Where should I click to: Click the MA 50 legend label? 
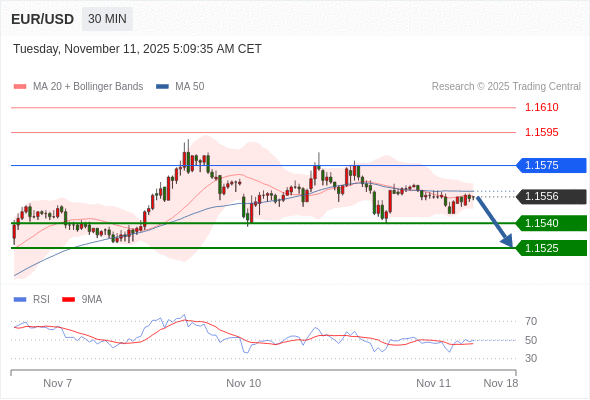tap(190, 87)
